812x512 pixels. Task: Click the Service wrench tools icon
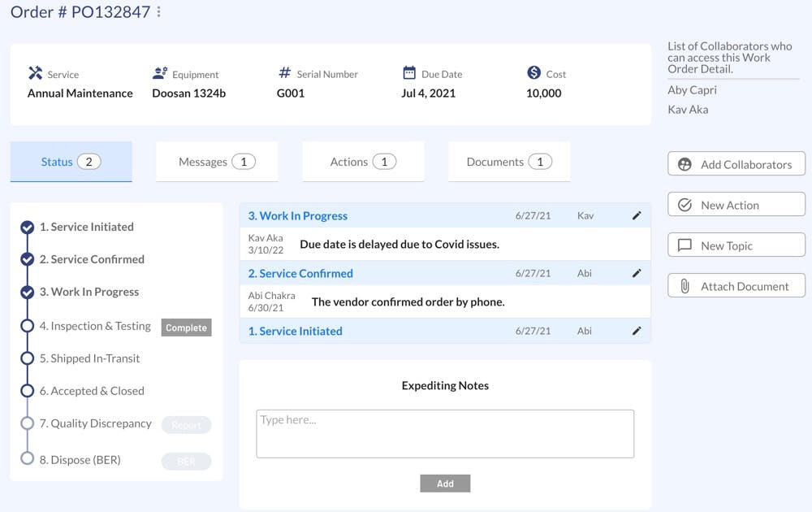point(35,73)
